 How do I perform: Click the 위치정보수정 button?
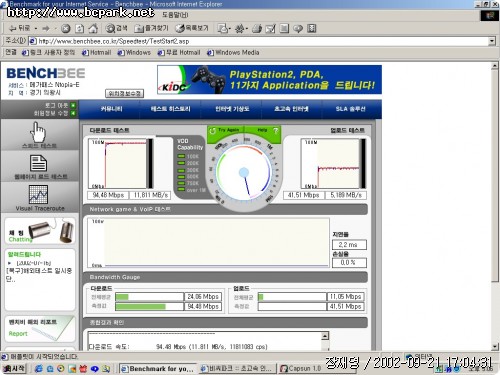point(125,93)
